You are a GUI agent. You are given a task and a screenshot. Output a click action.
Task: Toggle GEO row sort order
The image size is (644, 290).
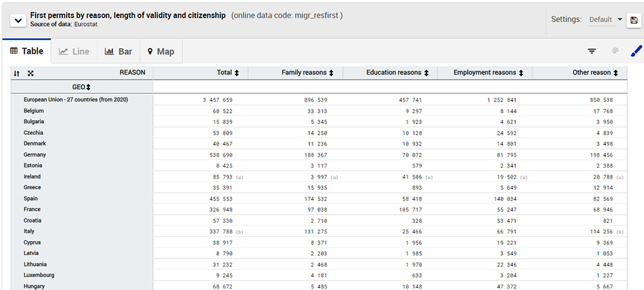click(88, 87)
